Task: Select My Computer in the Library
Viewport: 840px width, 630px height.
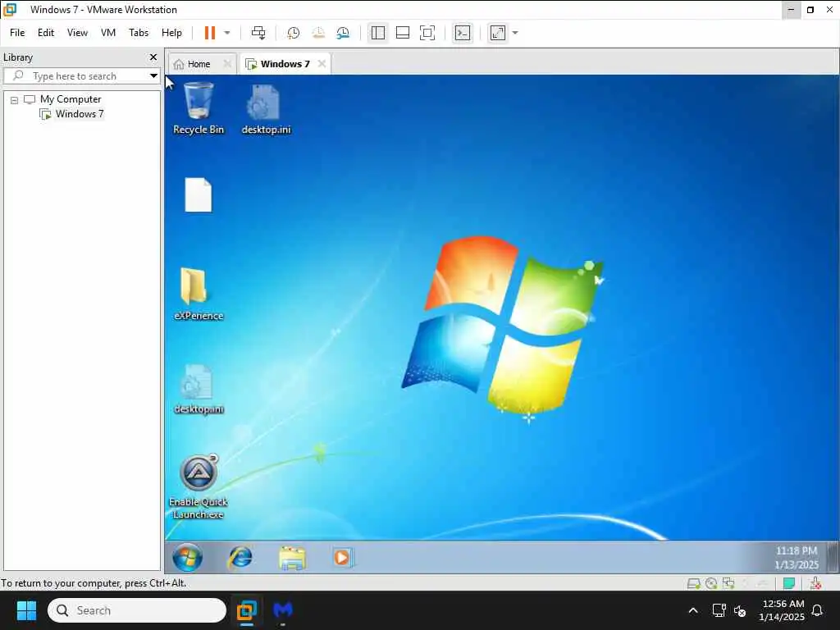Action: (x=71, y=99)
